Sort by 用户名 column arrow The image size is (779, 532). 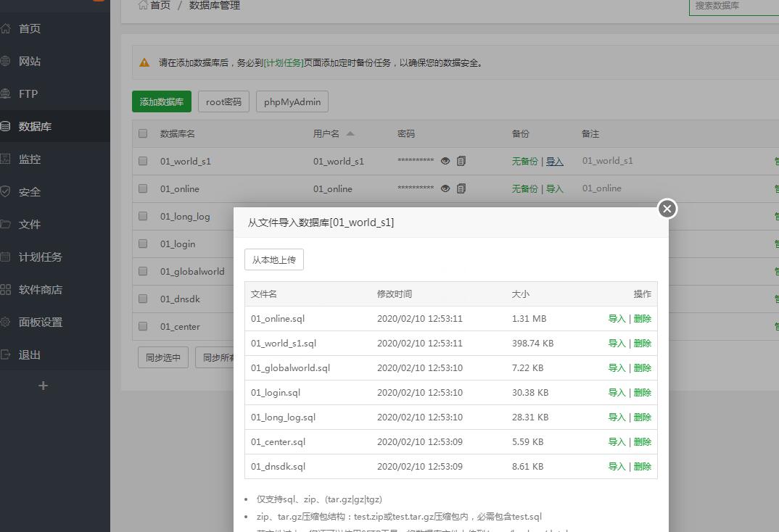350,133
